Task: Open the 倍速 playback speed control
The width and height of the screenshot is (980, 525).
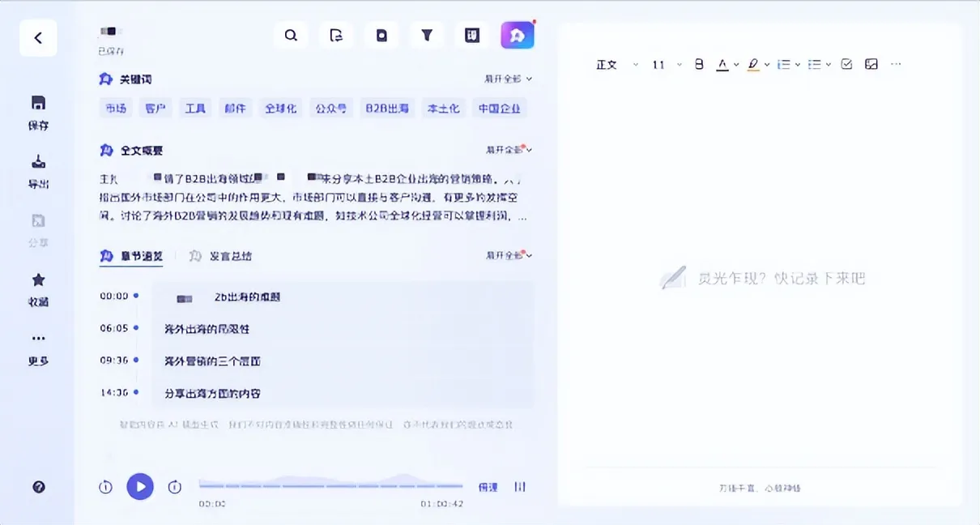Action: (488, 487)
